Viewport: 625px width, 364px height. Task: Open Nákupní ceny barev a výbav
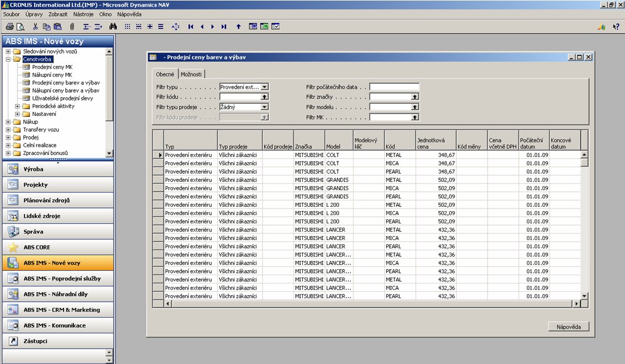coord(66,90)
